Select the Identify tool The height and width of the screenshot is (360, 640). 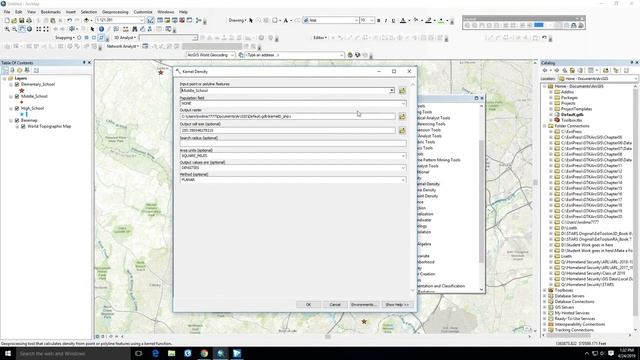(101, 29)
